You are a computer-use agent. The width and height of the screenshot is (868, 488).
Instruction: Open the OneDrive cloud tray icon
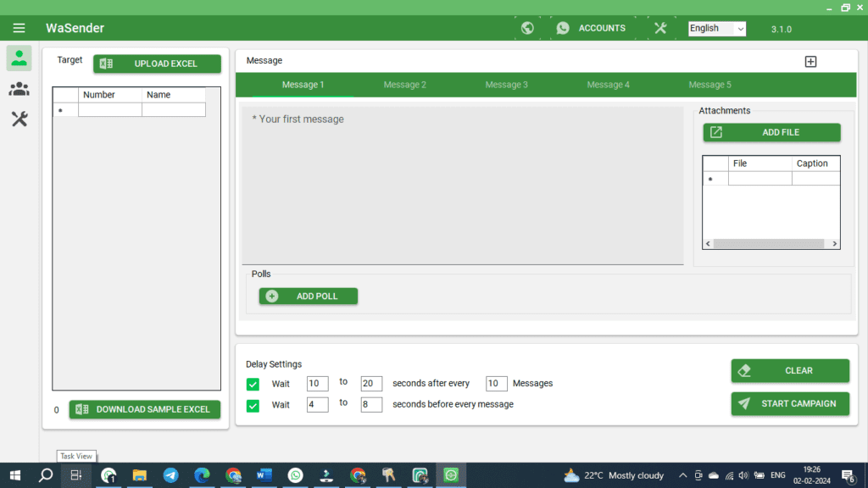click(x=714, y=475)
